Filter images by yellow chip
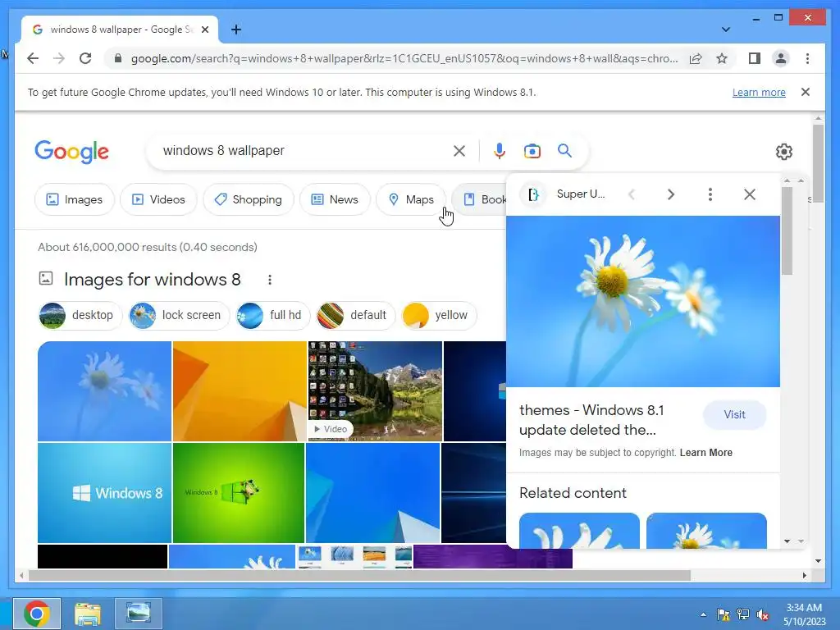The image size is (840, 630). 439,315
